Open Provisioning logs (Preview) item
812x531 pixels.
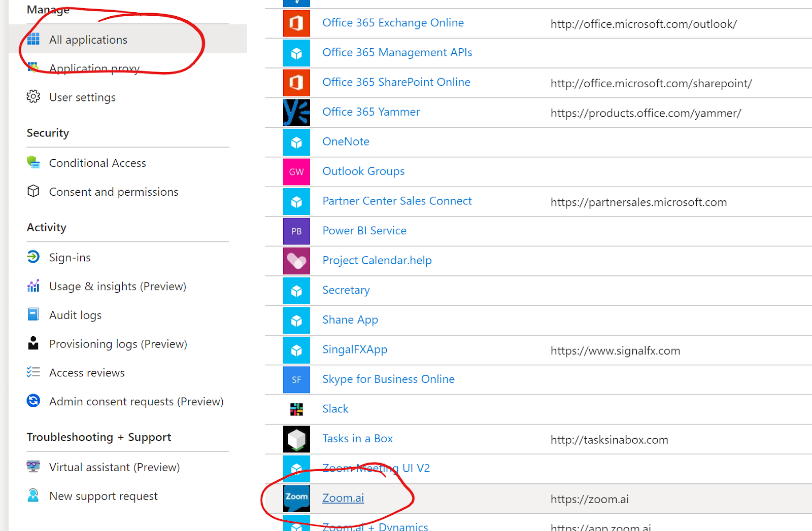[118, 344]
